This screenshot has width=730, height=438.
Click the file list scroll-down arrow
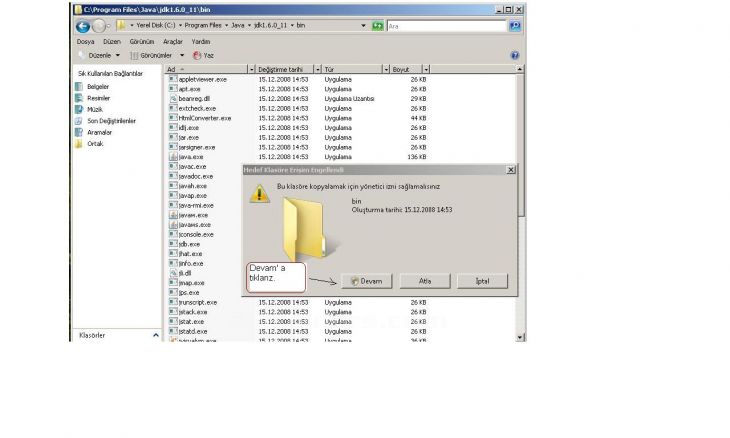click(x=520, y=337)
